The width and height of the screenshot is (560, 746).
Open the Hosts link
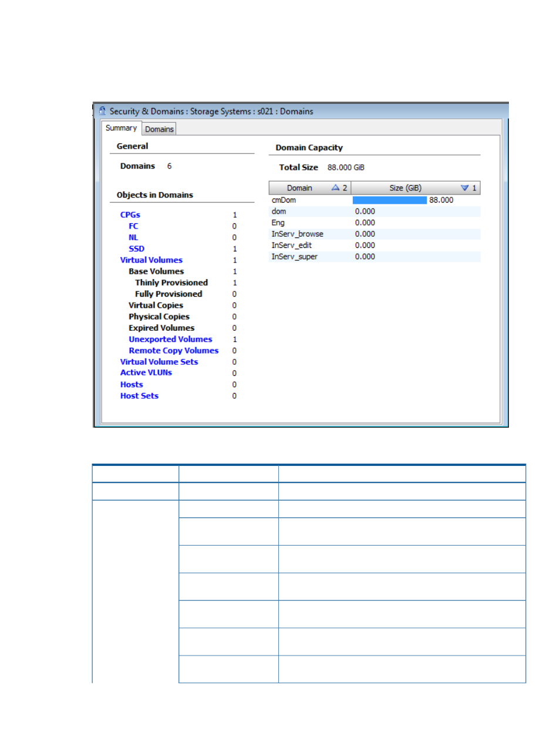pyautogui.click(x=131, y=385)
